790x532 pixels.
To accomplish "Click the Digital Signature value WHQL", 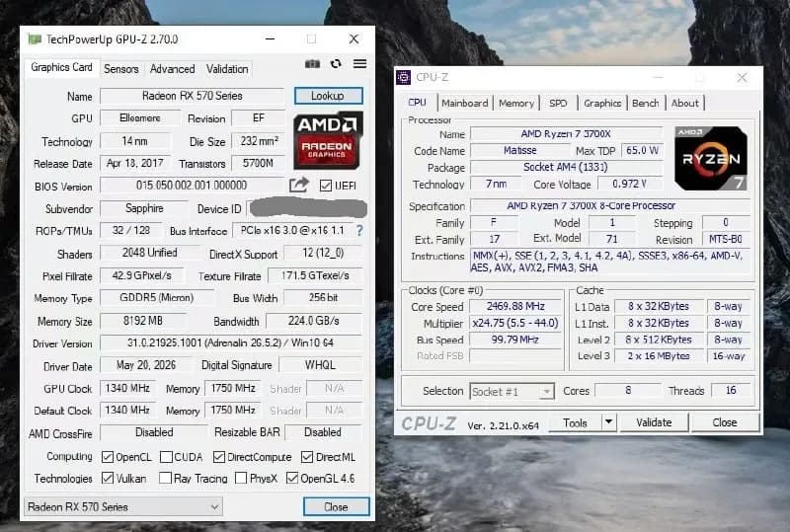I will point(320,365).
